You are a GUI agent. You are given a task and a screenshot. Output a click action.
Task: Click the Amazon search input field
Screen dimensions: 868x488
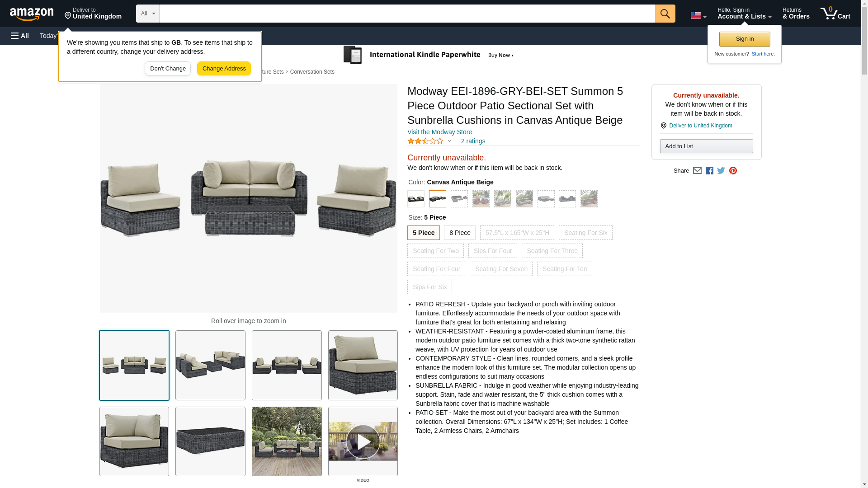[x=407, y=14]
